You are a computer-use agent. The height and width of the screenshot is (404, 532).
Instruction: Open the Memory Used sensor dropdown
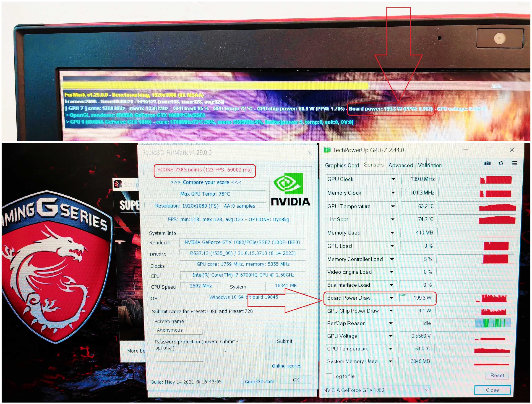pyautogui.click(x=392, y=233)
